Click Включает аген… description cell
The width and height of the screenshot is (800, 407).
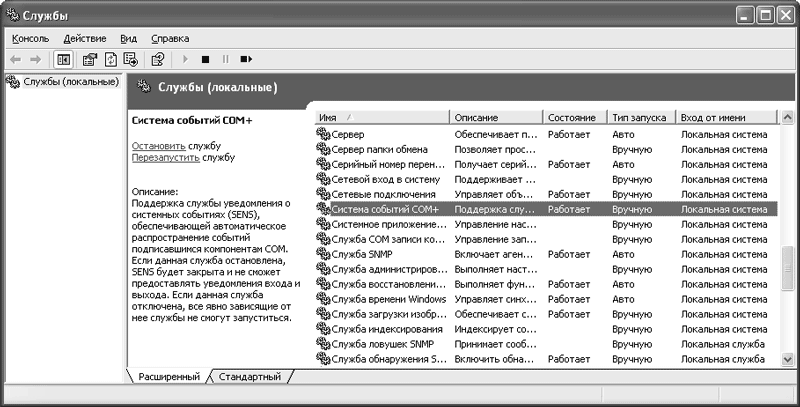(x=493, y=255)
